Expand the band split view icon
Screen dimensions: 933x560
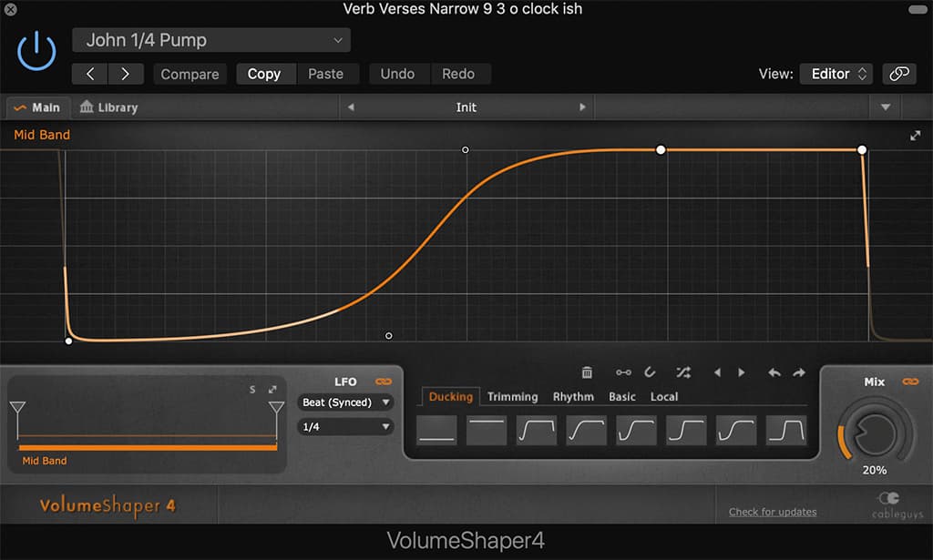click(x=272, y=390)
